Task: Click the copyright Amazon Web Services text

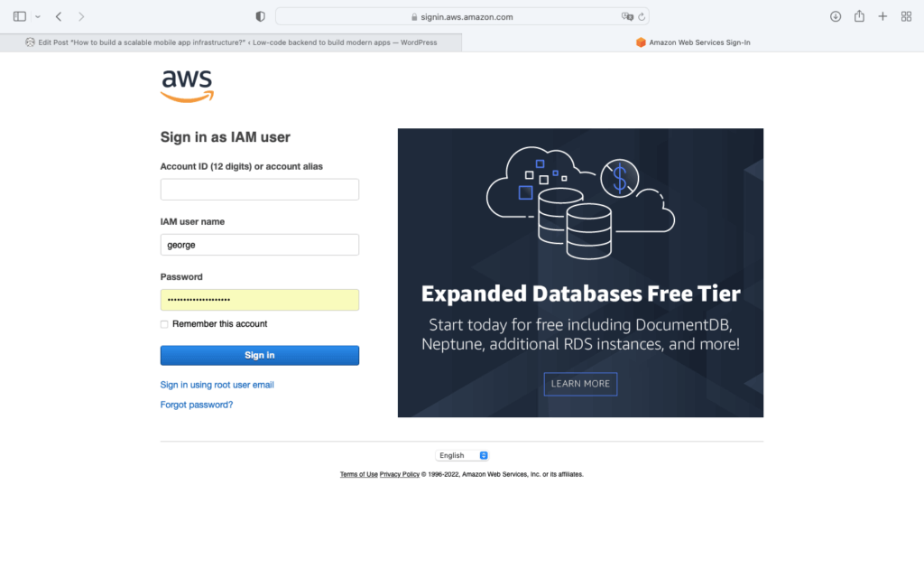Action: [x=502, y=474]
